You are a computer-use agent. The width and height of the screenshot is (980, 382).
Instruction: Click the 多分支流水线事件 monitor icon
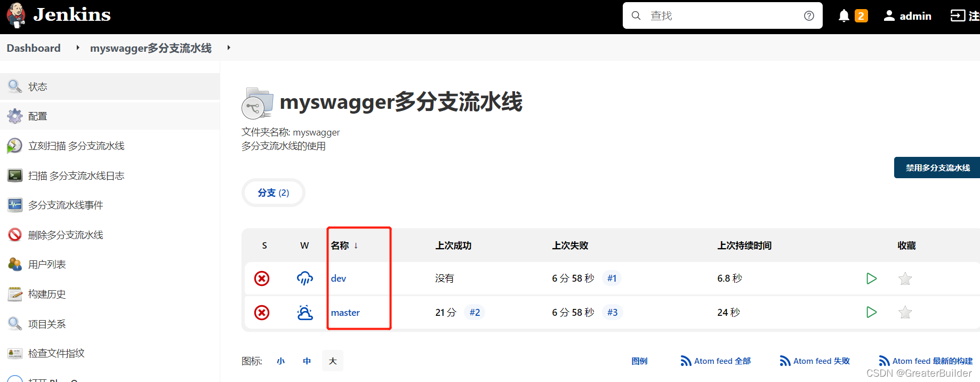point(15,205)
